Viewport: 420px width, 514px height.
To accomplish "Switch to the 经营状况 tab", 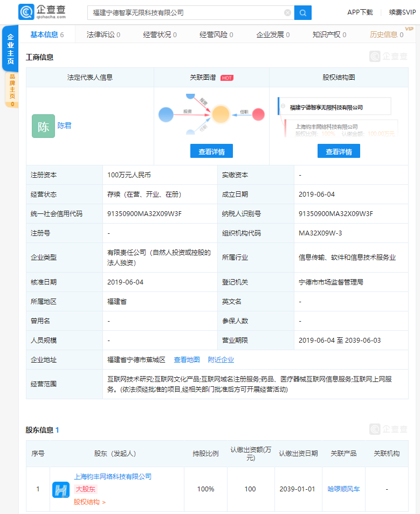I will [160, 34].
